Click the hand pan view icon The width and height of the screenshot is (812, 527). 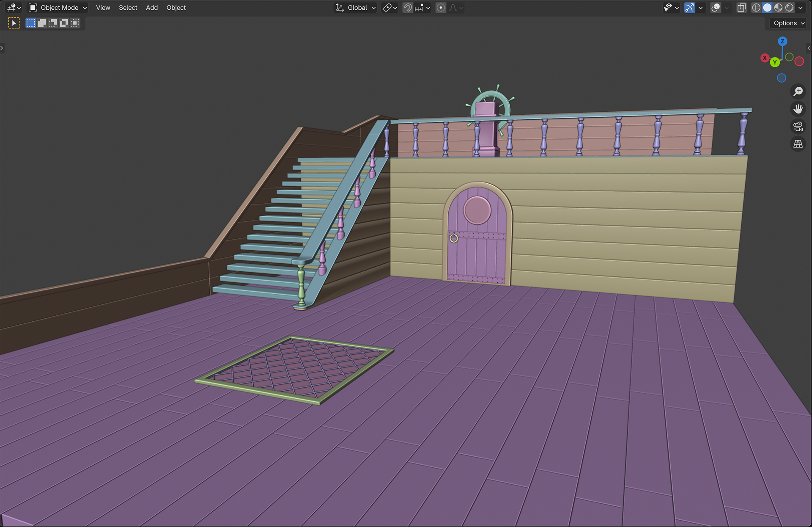click(798, 109)
